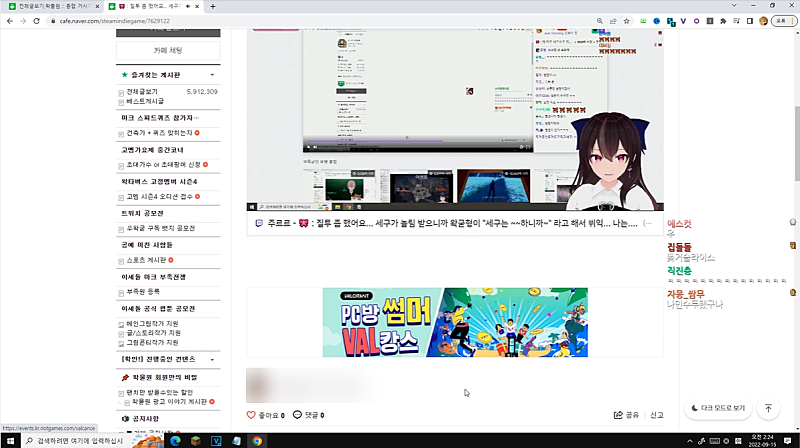Screen dimensions: 800x448
Task: Mute the audio on the active tab
Action: pyautogui.click(x=188, y=6)
